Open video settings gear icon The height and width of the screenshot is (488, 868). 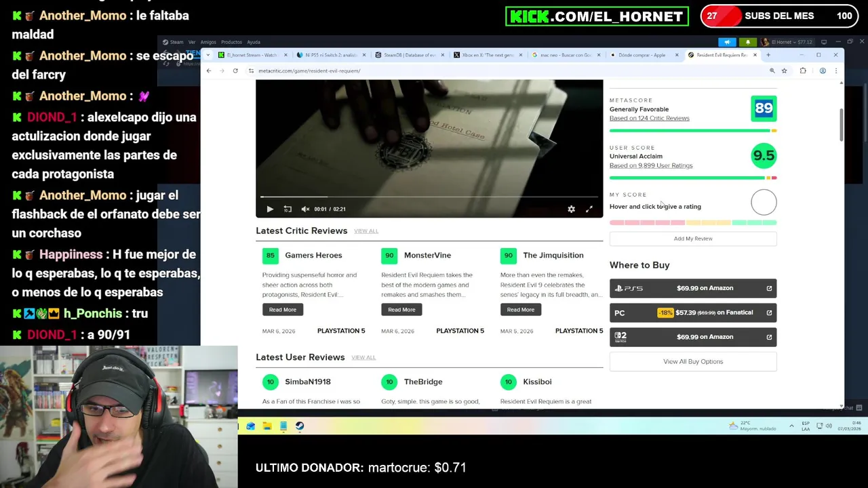click(x=571, y=209)
